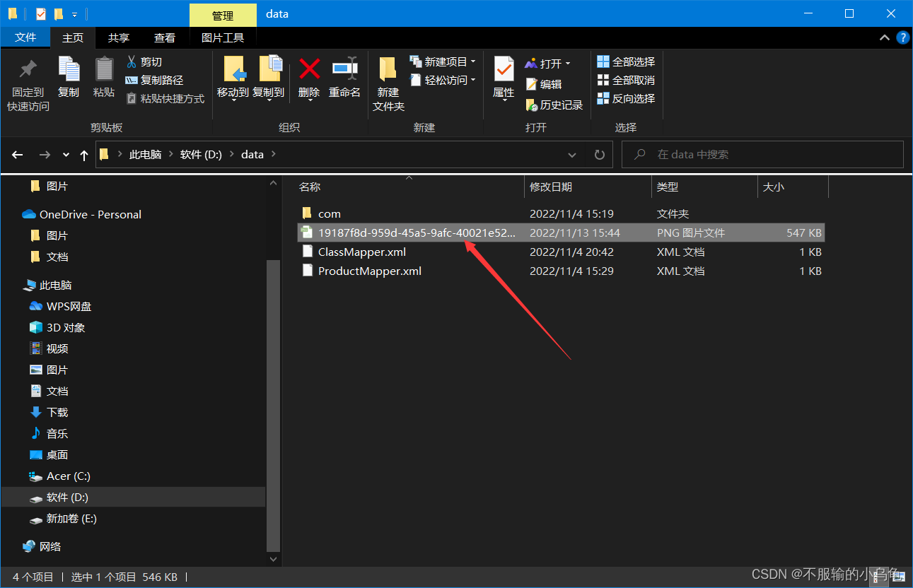This screenshot has width=913, height=588.
Task: Click Select None in ribbon
Action: tap(626, 81)
